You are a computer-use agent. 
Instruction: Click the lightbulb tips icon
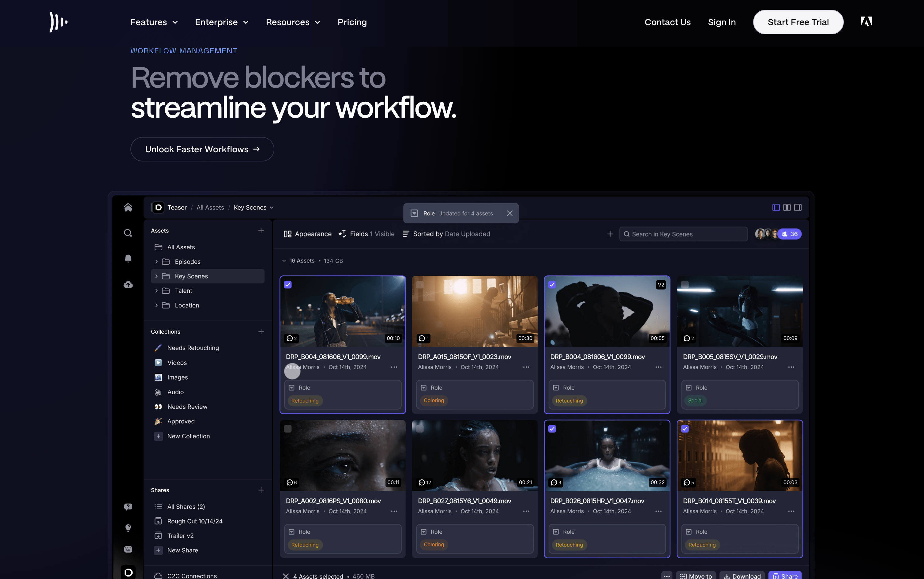(x=128, y=528)
